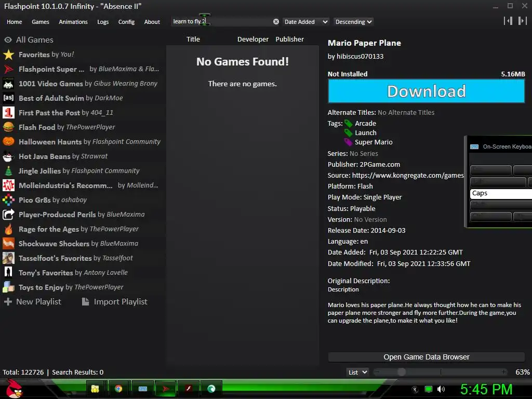Click the taskbar volume speaker icon
Screen dimensions: 532x399
pos(441,389)
